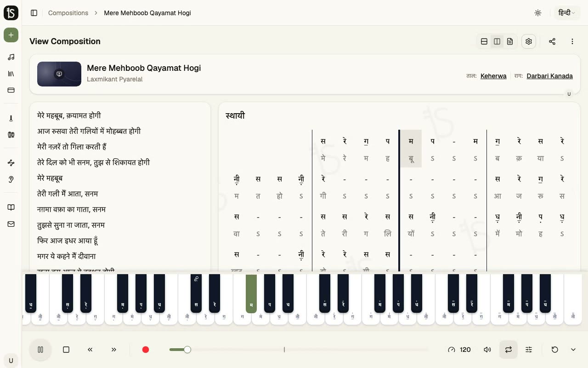Click the black piano key with link icon
This screenshot has height=368, width=588.
pyautogui.click(x=196, y=293)
